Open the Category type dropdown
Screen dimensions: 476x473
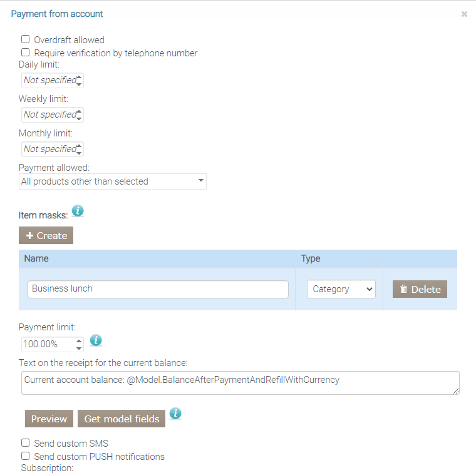click(341, 289)
